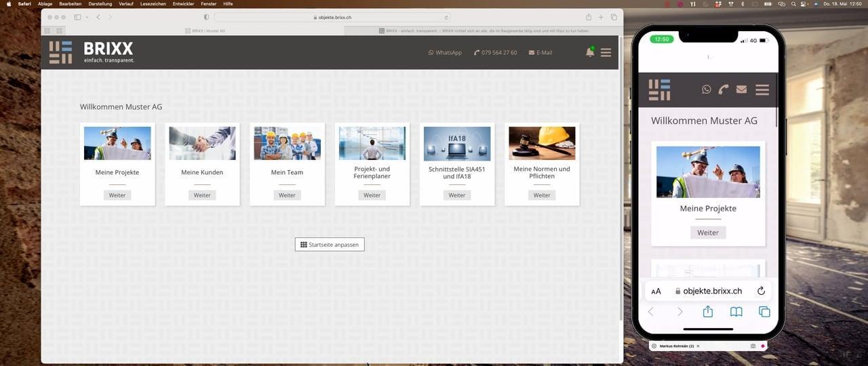Image resolution: width=868 pixels, height=366 pixels.
Task: Open the Mein Team workers image
Action: coord(287,143)
